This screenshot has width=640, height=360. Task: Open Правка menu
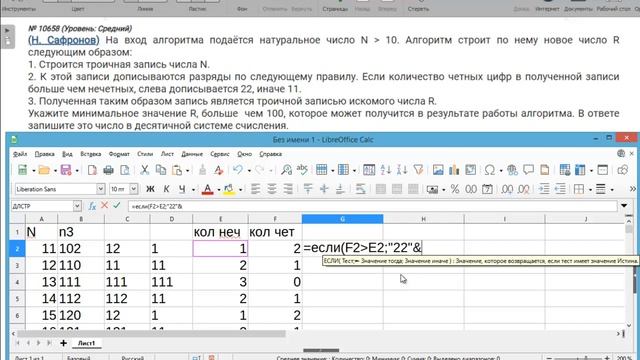[x=44, y=154]
